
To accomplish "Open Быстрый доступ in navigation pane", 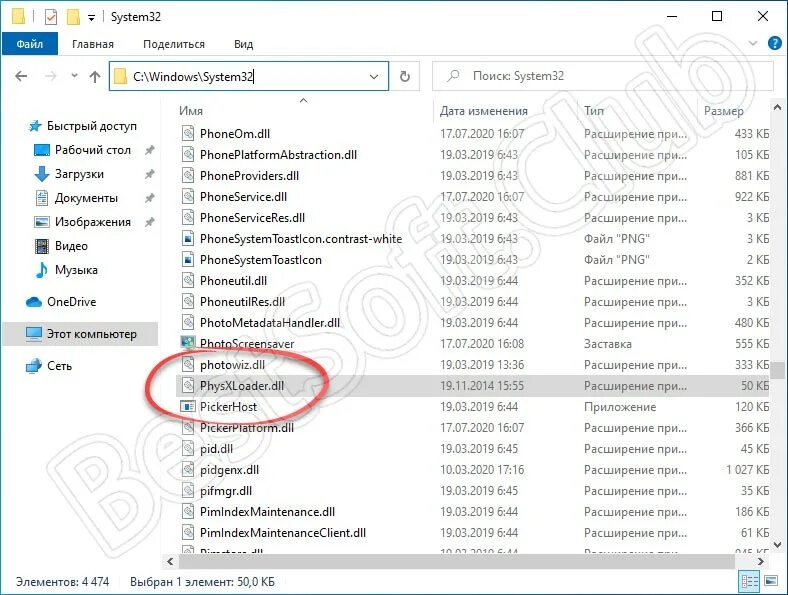I will [x=82, y=126].
